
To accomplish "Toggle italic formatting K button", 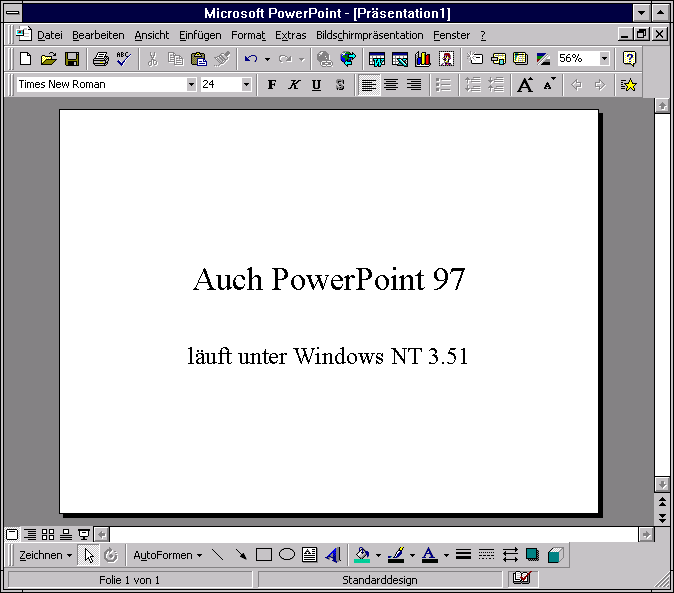I will point(294,85).
